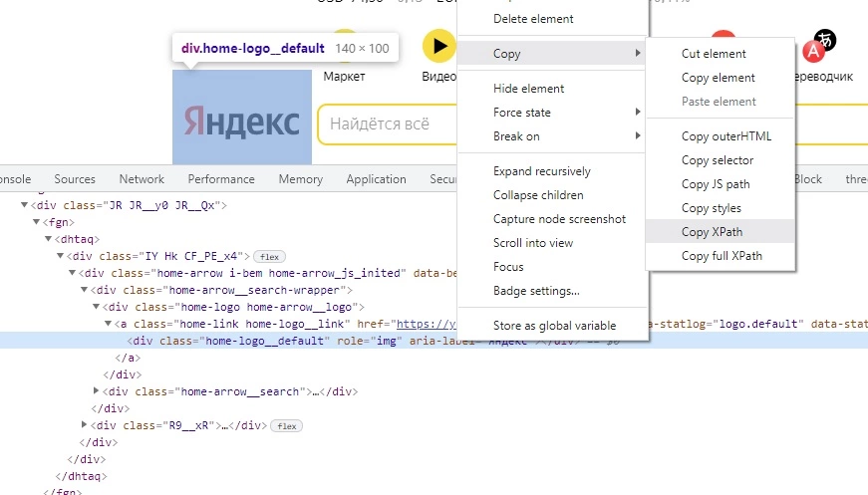This screenshot has width=868, height=495.
Task: Open the Маркет service link
Action: click(344, 77)
